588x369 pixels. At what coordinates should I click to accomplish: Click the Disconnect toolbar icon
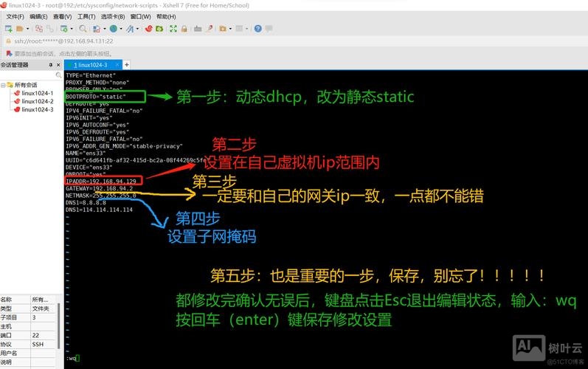[38, 29]
